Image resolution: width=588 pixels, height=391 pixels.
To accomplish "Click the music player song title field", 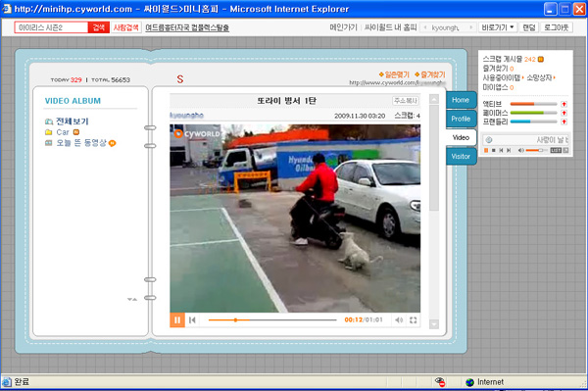I will tap(525, 140).
